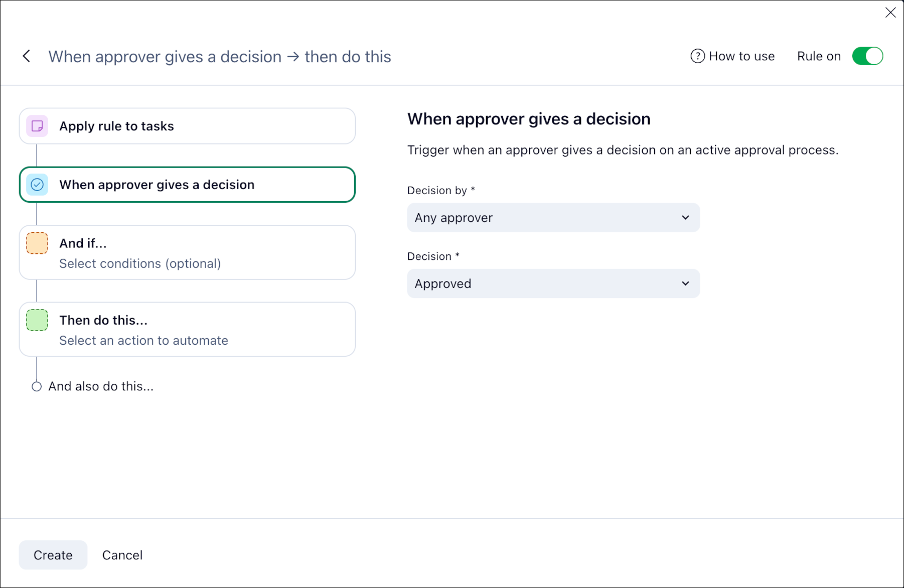Screen dimensions: 904x588
Task: Click the chevron on Any approver selector
Action: [x=685, y=218]
